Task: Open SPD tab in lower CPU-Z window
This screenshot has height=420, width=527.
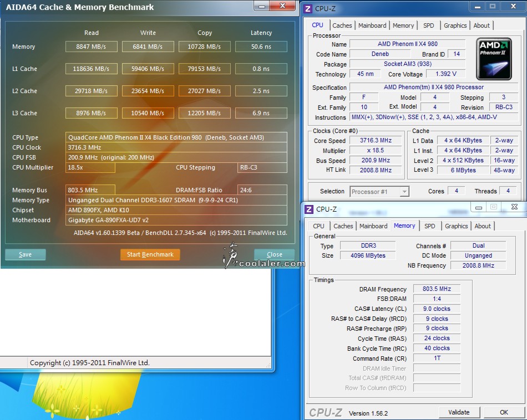Action: click(429, 226)
